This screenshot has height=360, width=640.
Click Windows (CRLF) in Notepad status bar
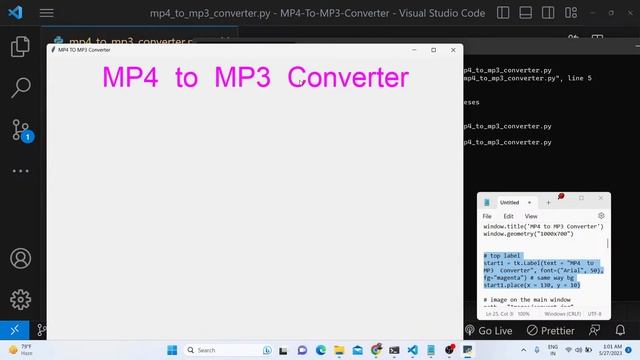[x=562, y=314]
